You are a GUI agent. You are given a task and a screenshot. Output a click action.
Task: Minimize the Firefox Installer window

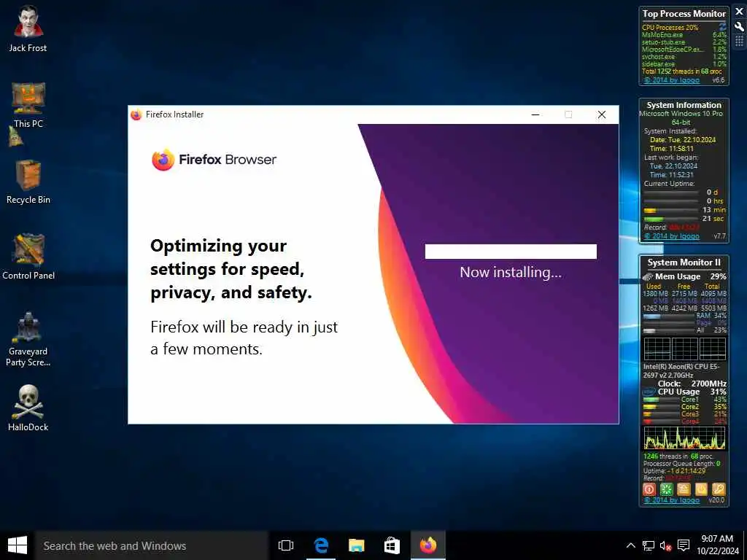(x=535, y=114)
